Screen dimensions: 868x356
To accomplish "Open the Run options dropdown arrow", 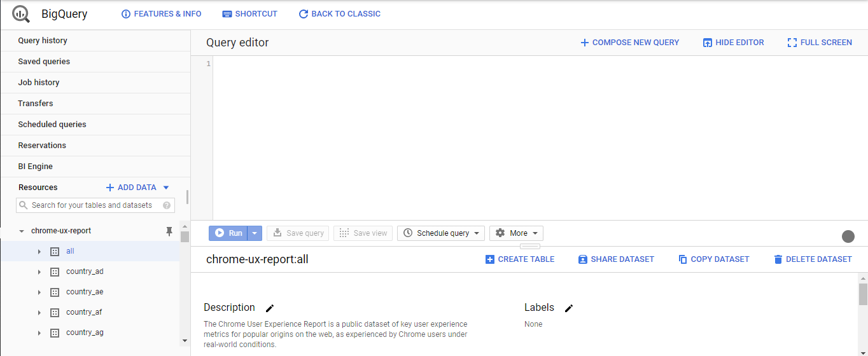I will point(255,233).
